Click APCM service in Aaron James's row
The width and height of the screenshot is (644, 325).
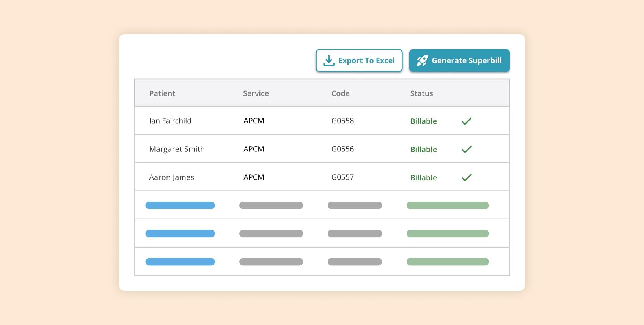pos(254,177)
